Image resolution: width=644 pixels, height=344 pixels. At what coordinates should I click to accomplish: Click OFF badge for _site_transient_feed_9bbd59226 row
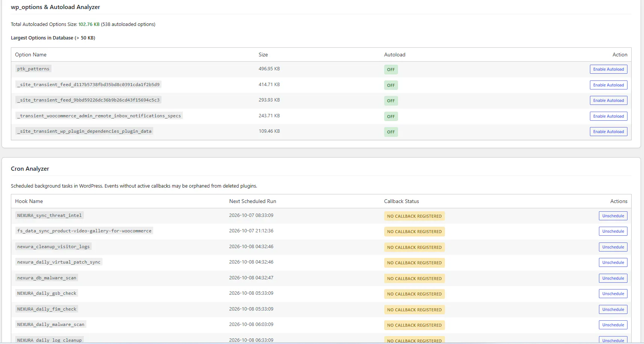391,101
